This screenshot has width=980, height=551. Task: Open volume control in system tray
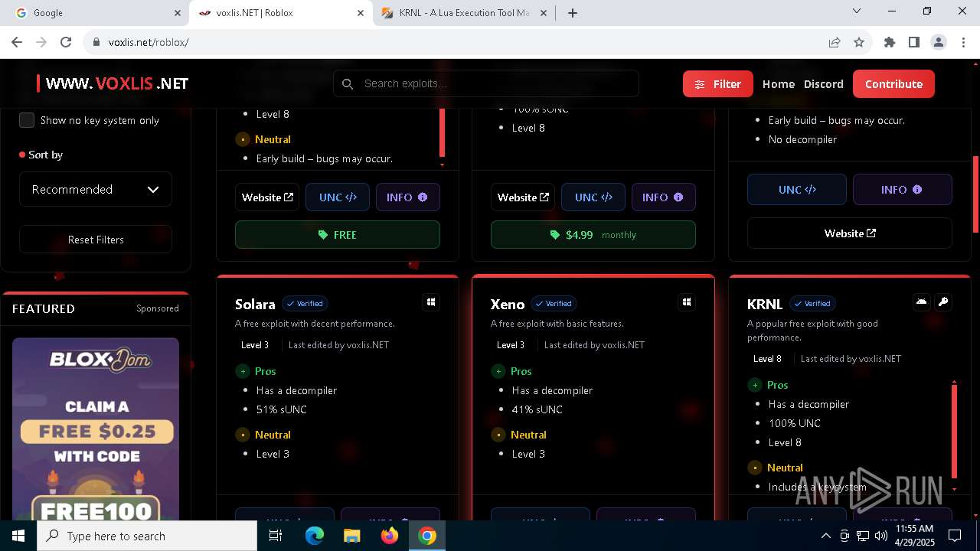coord(880,536)
